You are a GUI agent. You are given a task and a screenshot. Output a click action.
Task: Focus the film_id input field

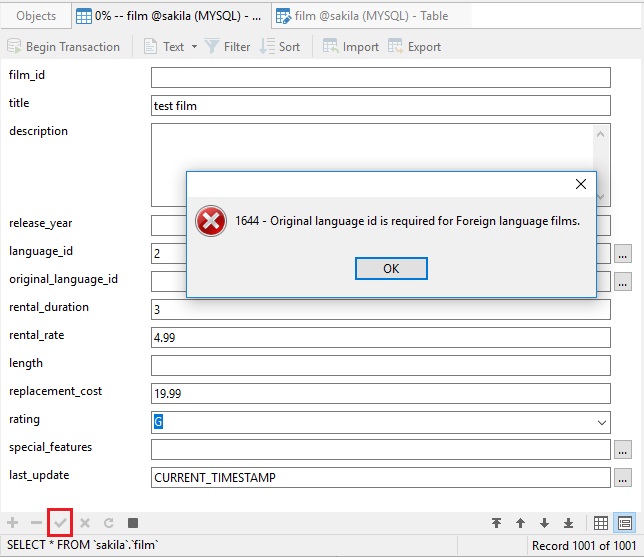381,78
